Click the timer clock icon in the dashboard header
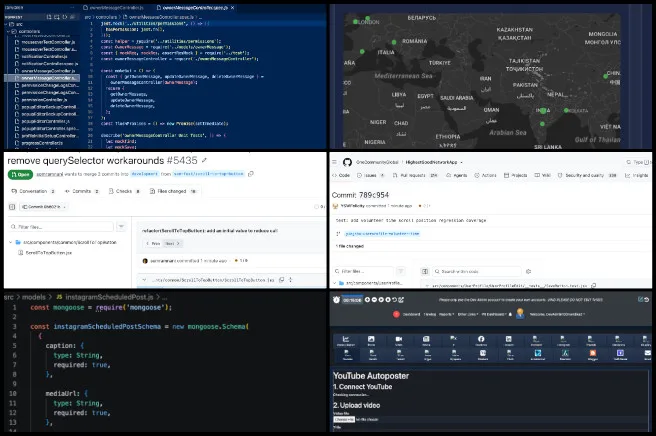 click(x=336, y=300)
